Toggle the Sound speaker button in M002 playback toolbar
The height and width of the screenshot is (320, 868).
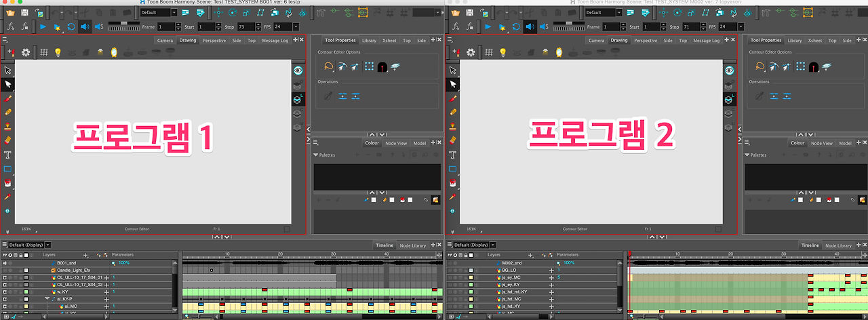[x=530, y=26]
